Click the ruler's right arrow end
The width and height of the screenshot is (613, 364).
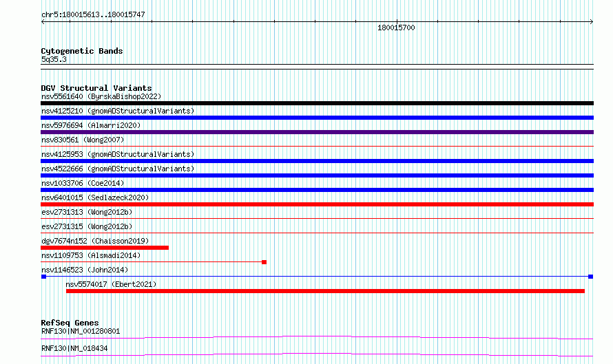pyautogui.click(x=591, y=22)
